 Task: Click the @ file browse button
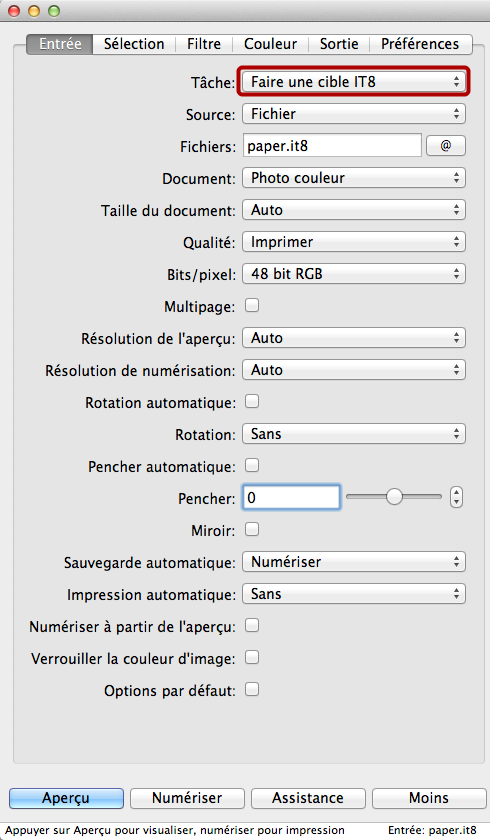click(446, 146)
